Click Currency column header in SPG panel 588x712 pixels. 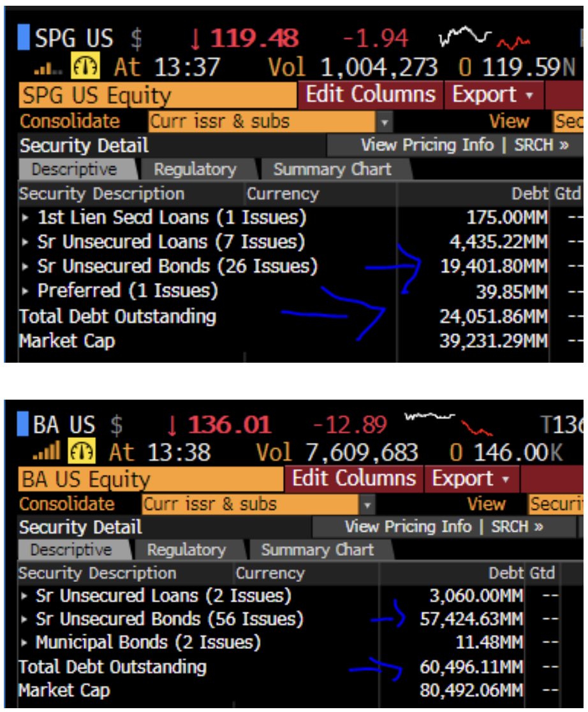[283, 194]
